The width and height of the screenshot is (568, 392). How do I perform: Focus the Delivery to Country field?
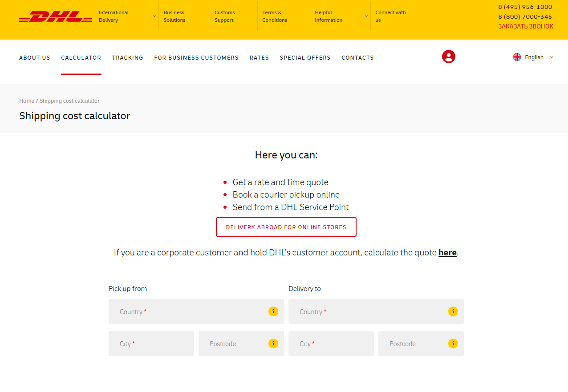pos(376,311)
